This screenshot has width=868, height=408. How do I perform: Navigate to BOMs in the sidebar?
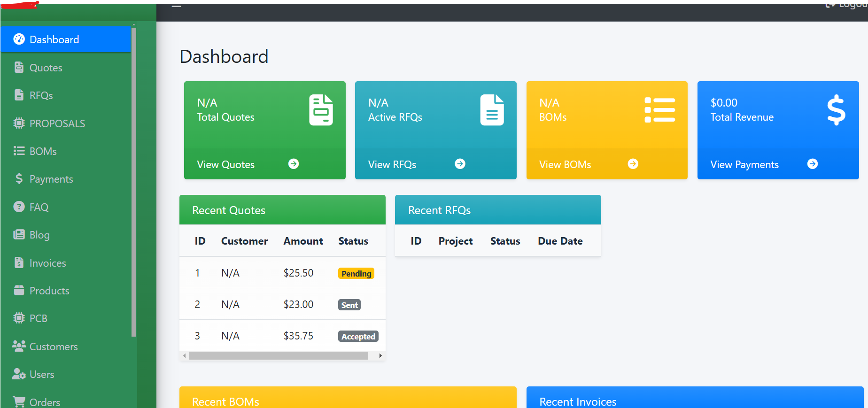point(66,151)
